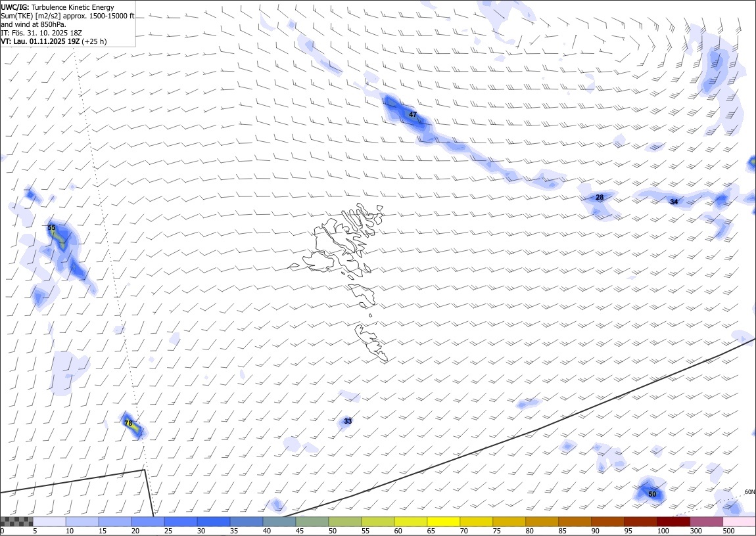Screen dimensions: 756x536
Task: Choose the 25–30 blue legend swatch
Action: pos(181,522)
